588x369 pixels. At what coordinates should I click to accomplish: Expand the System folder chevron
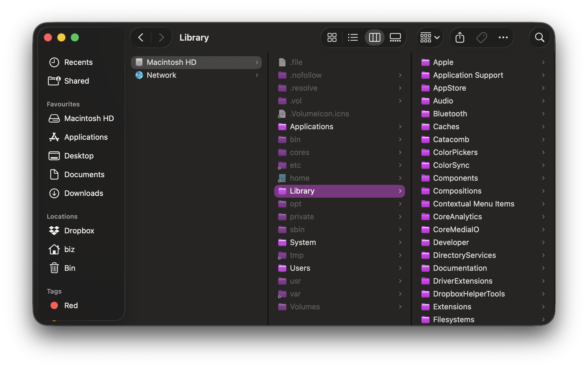coord(400,242)
